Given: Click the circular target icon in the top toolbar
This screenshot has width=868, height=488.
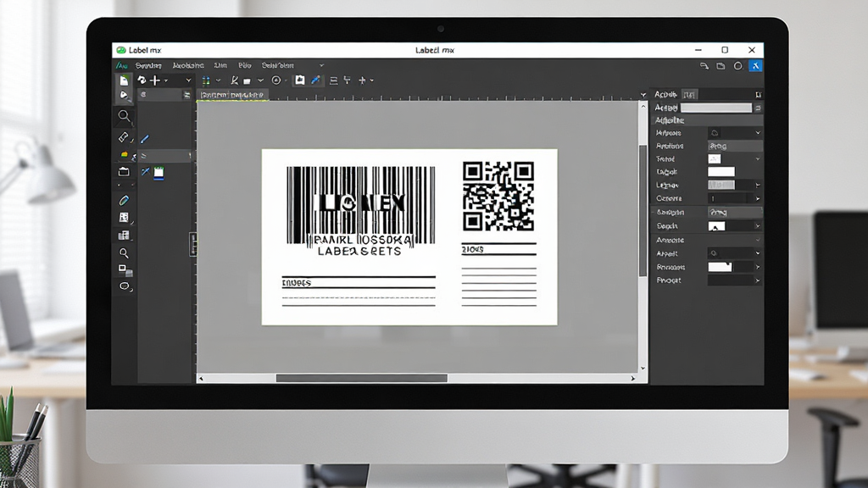Looking at the screenshot, I should [276, 80].
